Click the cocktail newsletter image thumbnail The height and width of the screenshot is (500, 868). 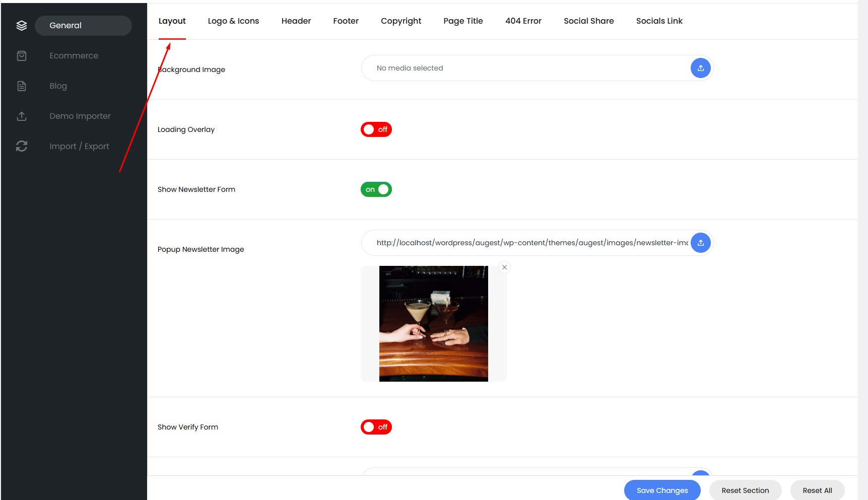coord(433,324)
